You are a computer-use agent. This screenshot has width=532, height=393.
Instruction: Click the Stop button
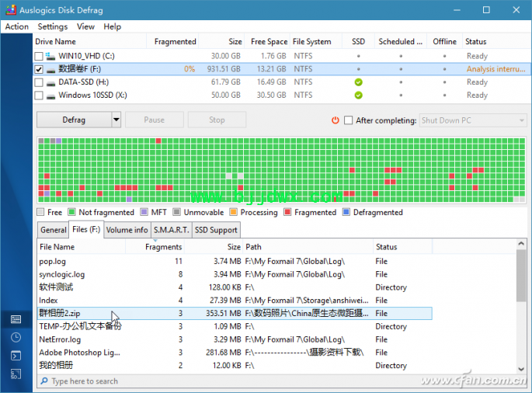[x=217, y=120]
